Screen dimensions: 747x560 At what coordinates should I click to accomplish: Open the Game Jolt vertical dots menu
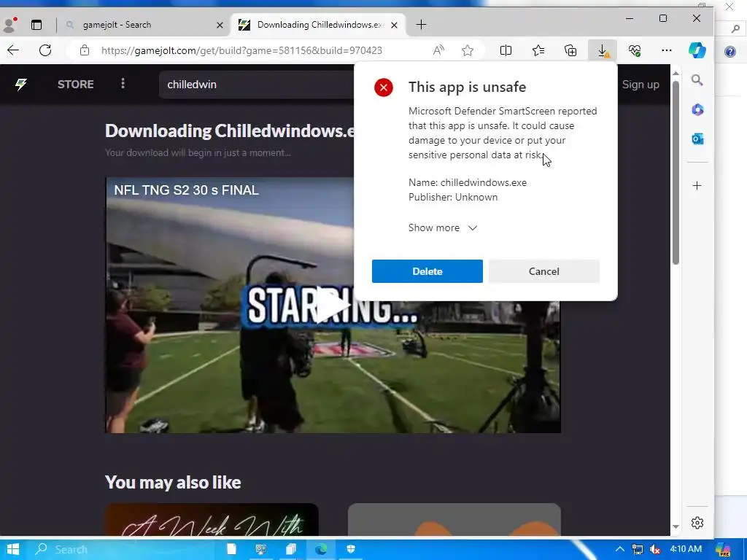click(123, 84)
